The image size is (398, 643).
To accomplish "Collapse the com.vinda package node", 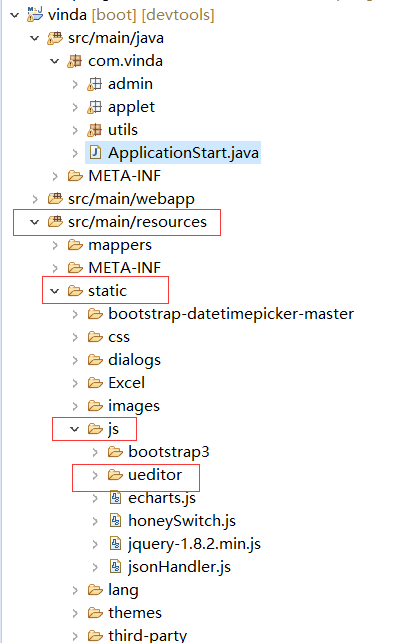I will click(55, 61).
